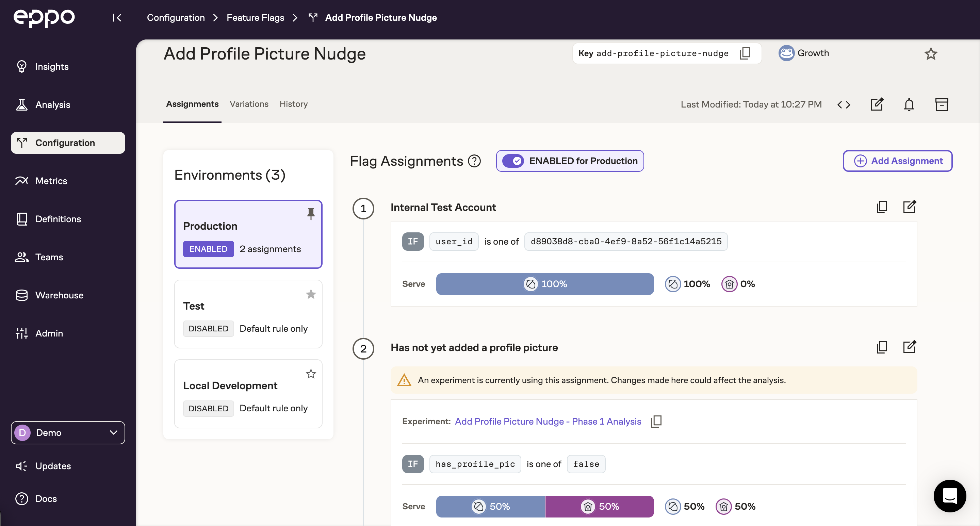Click the archive flag icon
980x526 pixels.
tap(941, 104)
